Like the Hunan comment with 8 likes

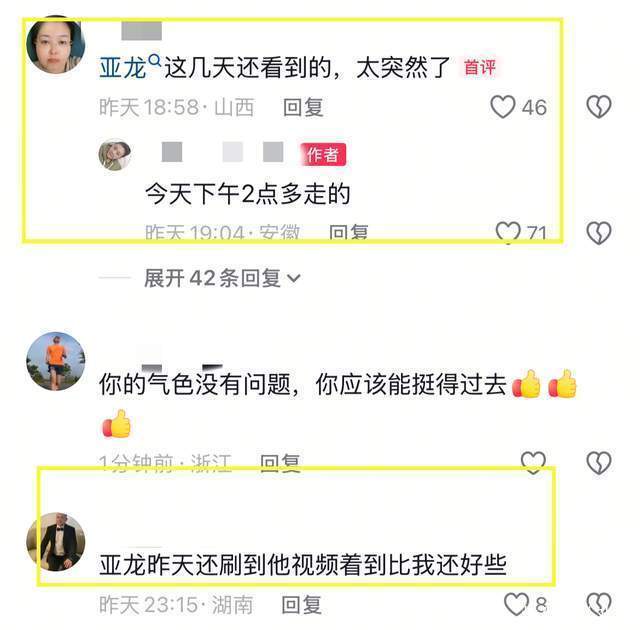pos(516,604)
